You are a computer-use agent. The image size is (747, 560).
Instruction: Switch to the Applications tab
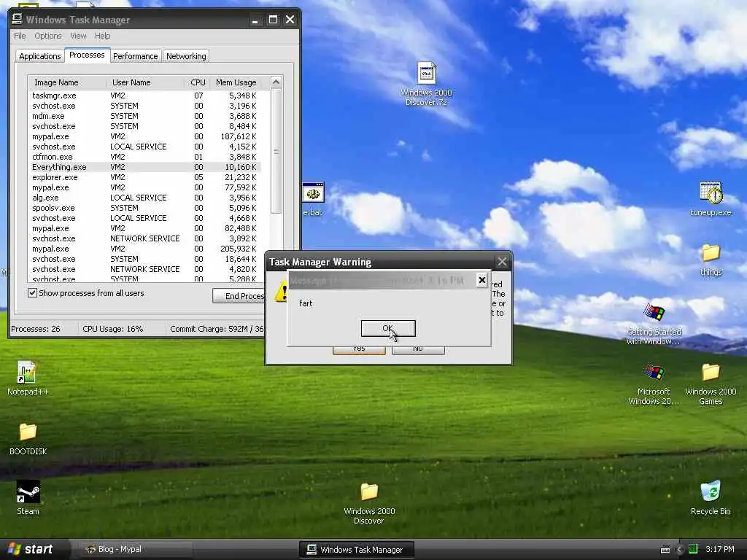click(40, 56)
